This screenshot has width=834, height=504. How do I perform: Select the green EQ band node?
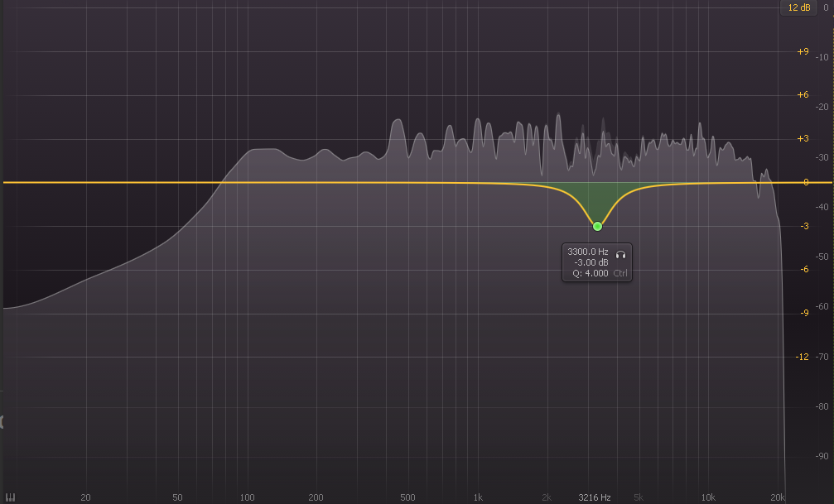pyautogui.click(x=597, y=226)
